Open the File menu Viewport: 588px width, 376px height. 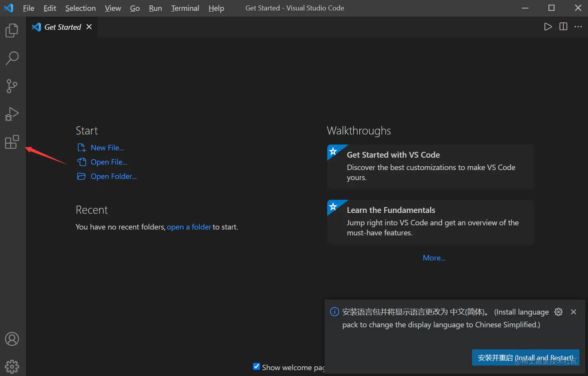coord(28,8)
